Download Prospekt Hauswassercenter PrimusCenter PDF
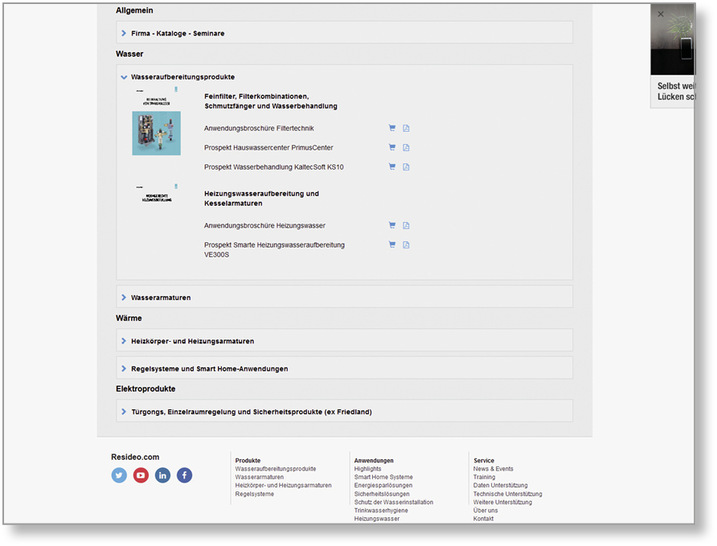This screenshot has height=546, width=717. [x=407, y=148]
